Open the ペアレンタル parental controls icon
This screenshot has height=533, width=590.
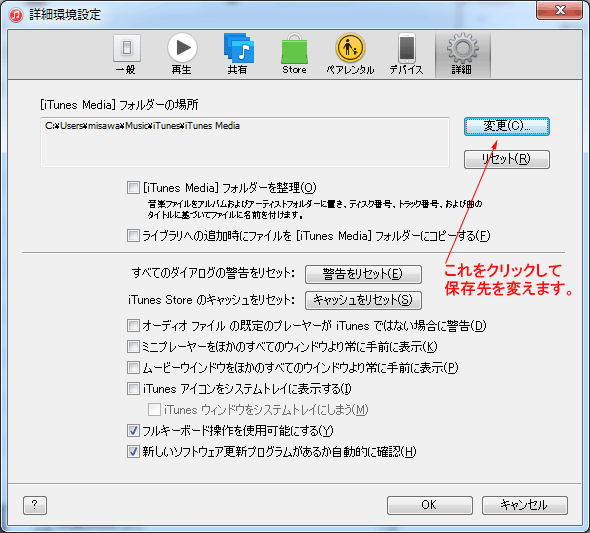350,48
